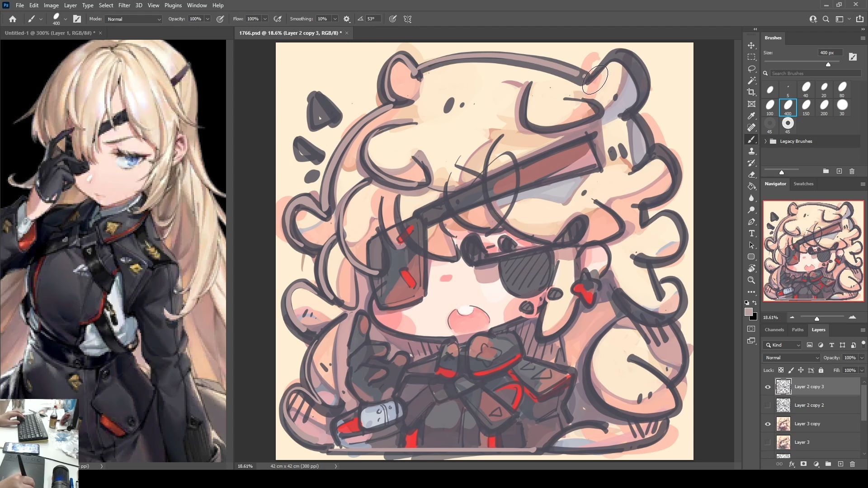Image resolution: width=868 pixels, height=488 pixels.
Task: Select the Move tool
Action: 751,45
